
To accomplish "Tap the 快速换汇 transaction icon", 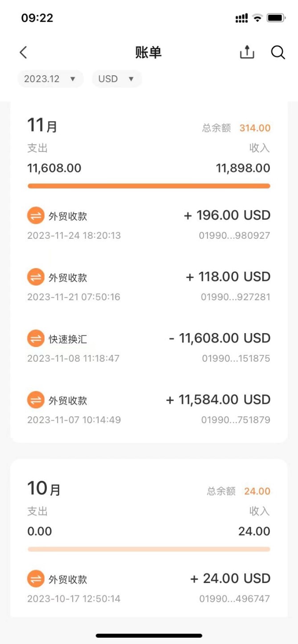I will (x=36, y=339).
